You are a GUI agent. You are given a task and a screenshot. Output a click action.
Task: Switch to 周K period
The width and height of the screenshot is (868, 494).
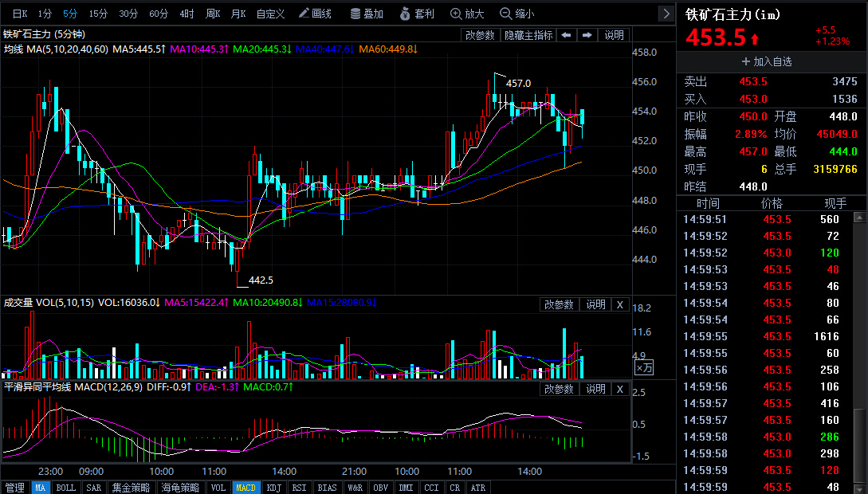[213, 14]
